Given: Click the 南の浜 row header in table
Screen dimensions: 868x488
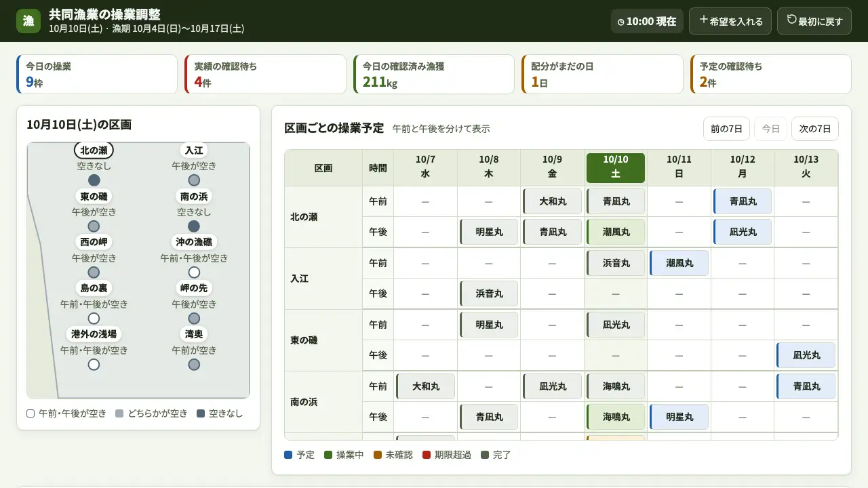Looking at the screenshot, I should [x=323, y=402].
